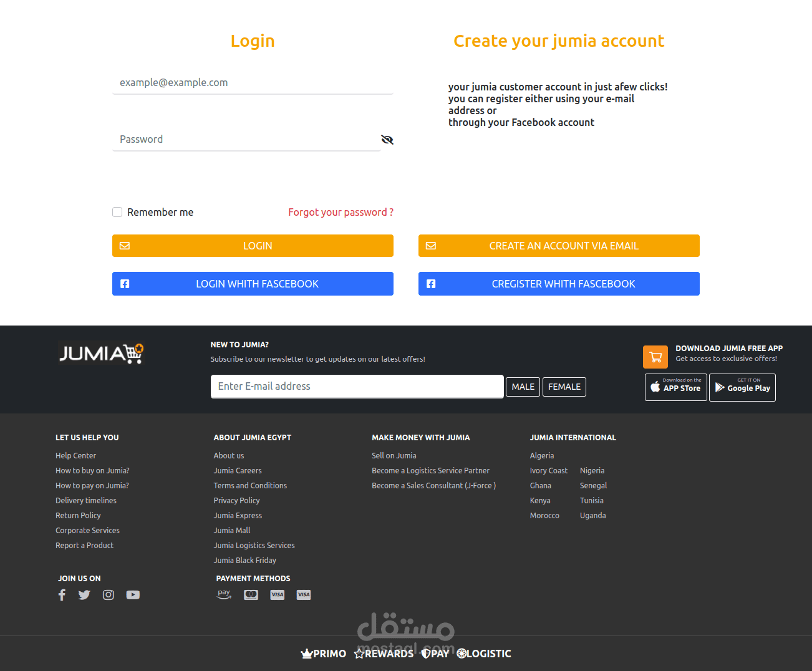
Task: Select the MALE newsletter option
Action: 523,387
